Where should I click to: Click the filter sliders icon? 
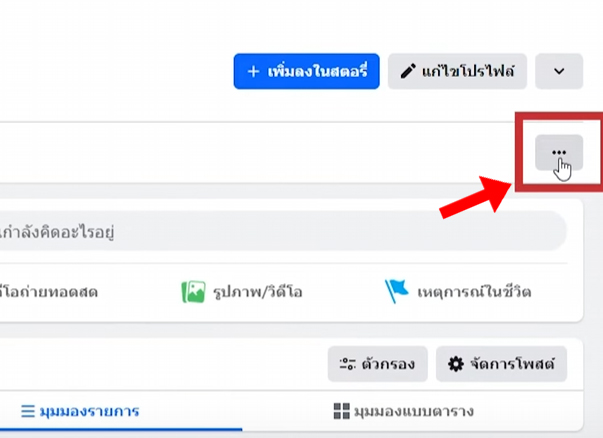(x=347, y=364)
